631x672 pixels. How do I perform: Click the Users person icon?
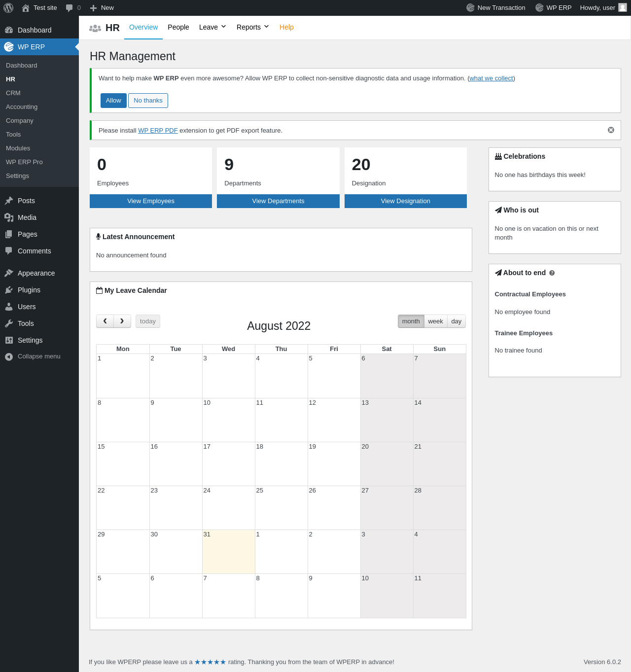[9, 307]
